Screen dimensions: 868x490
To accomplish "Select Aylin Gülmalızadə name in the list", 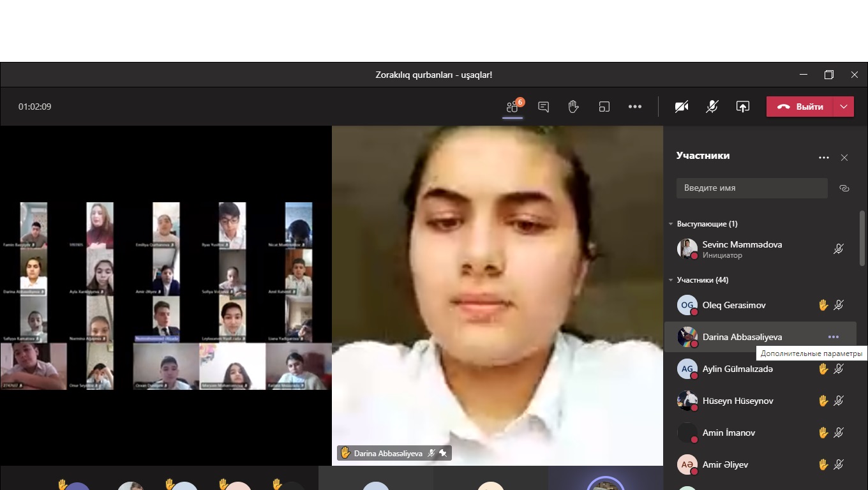I will 738,369.
